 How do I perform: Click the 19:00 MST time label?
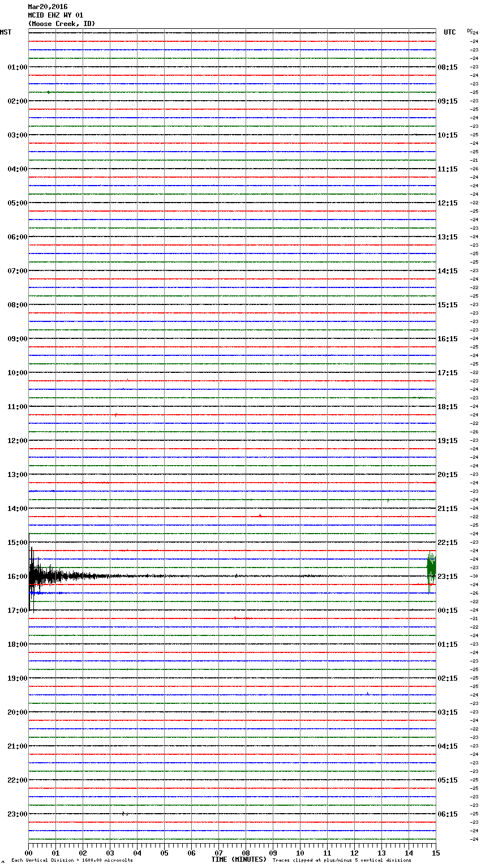coord(18,678)
